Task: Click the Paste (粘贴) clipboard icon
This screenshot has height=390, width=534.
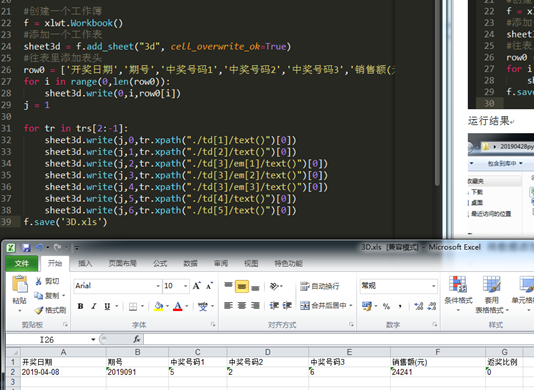Action: (20, 284)
